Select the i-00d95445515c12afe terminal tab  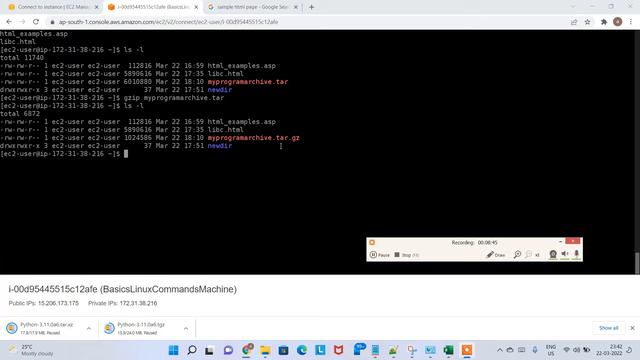pos(153,7)
